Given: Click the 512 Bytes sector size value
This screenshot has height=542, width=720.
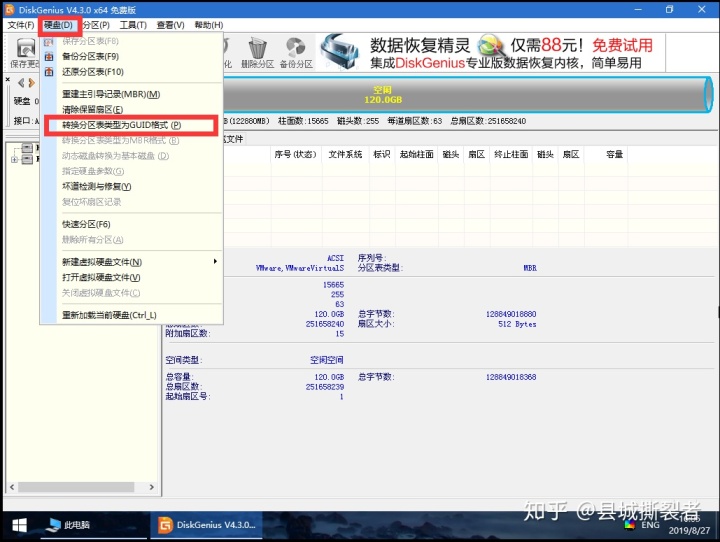Looking at the screenshot, I should click(x=517, y=324).
